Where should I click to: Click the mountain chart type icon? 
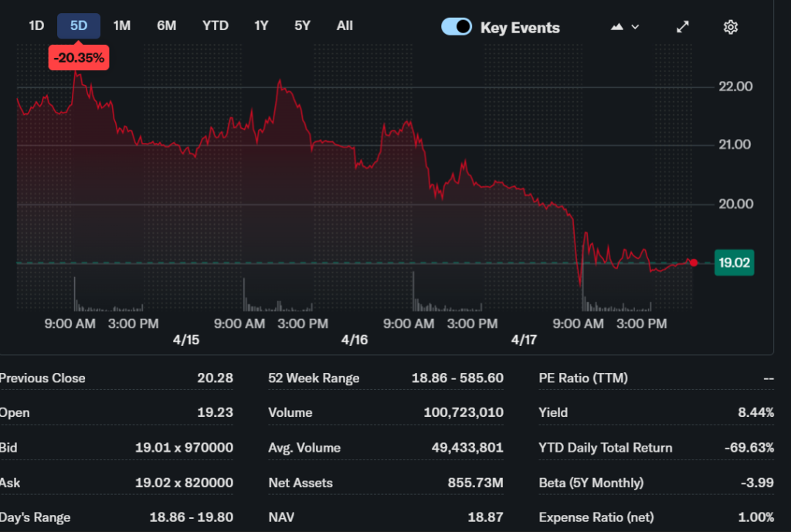[x=616, y=27]
